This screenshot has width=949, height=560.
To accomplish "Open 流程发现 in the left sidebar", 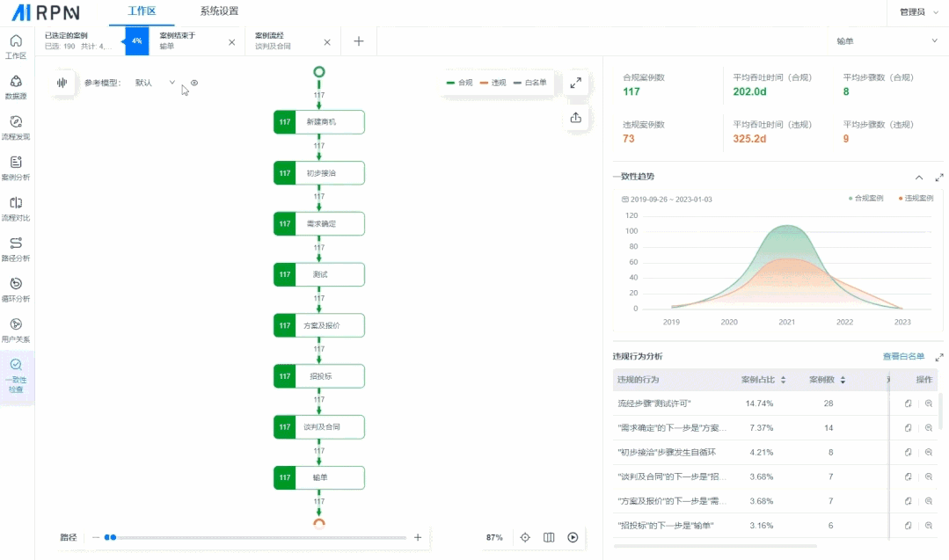I will (16, 127).
